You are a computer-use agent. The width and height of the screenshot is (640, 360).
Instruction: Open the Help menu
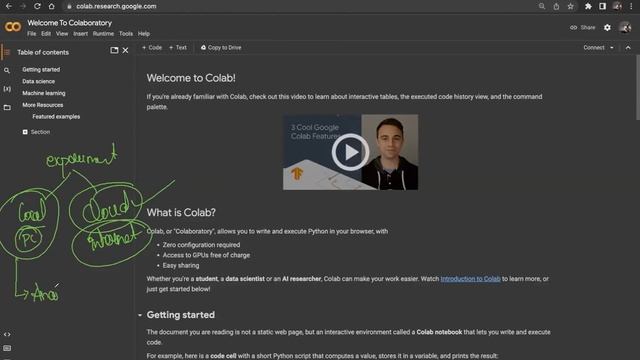tap(144, 34)
